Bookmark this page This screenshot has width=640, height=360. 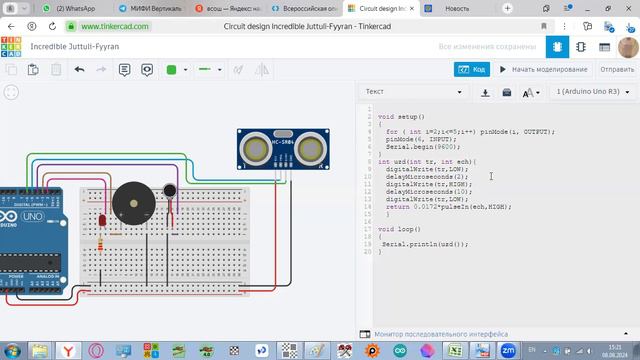pyautogui.click(x=544, y=27)
